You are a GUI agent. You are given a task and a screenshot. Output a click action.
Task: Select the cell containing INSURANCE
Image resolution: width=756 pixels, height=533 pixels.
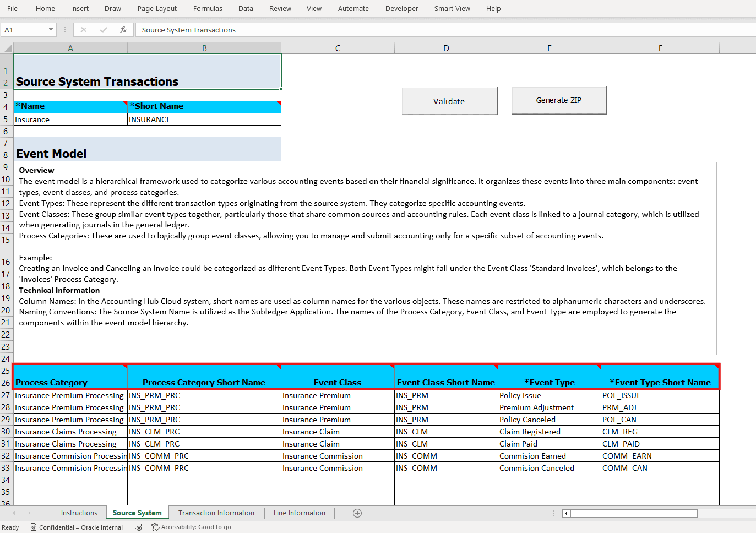[204, 119]
